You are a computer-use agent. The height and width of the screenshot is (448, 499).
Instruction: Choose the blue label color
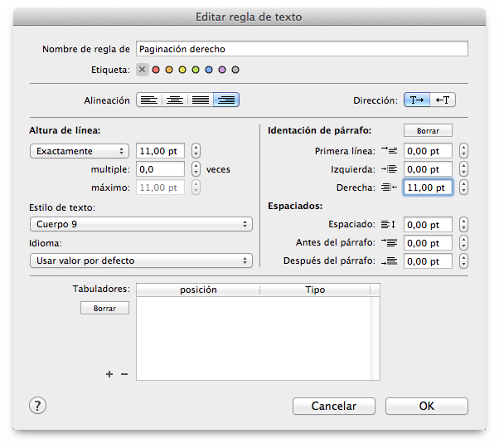click(209, 70)
